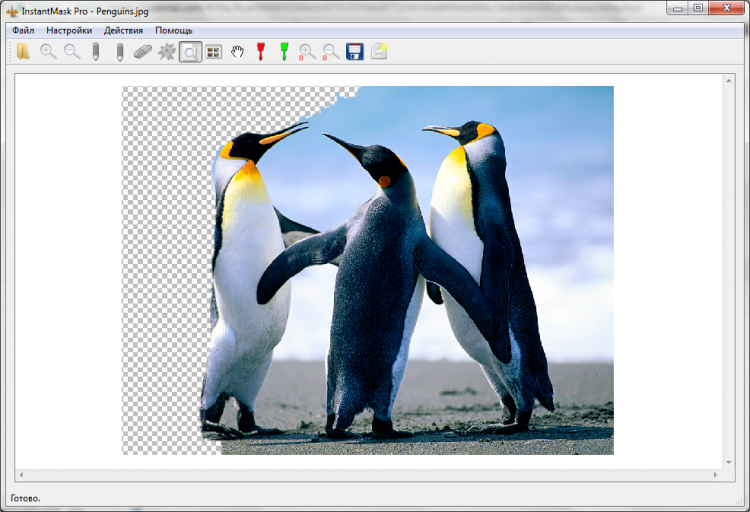Pick the red background marker brush
Viewport: 750px width, 512px height.
click(261, 52)
